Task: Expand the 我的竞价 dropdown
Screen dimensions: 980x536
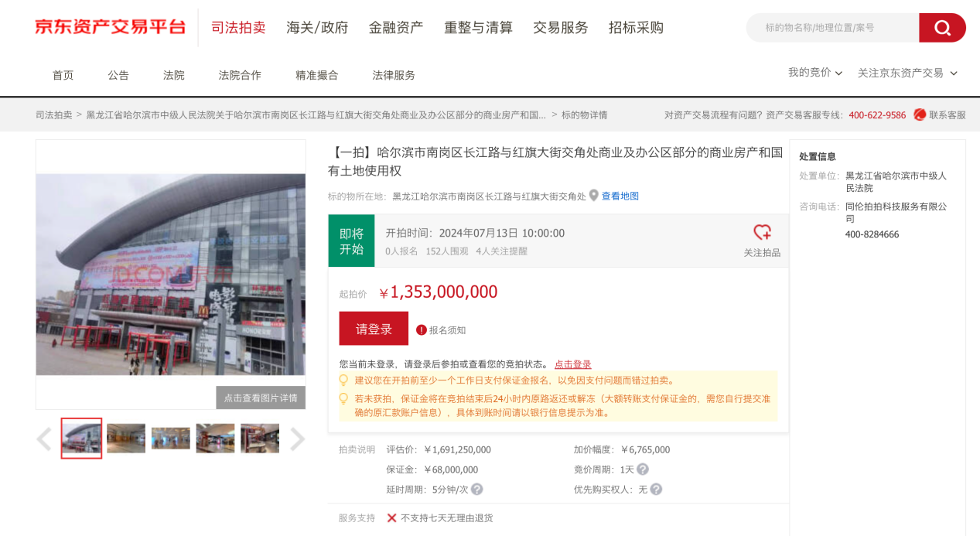Action: coord(815,73)
